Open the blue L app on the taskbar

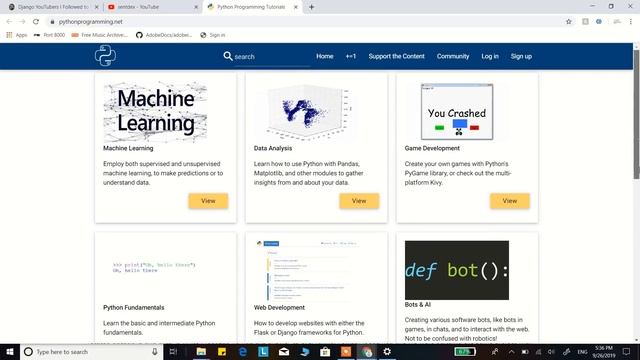(263, 351)
